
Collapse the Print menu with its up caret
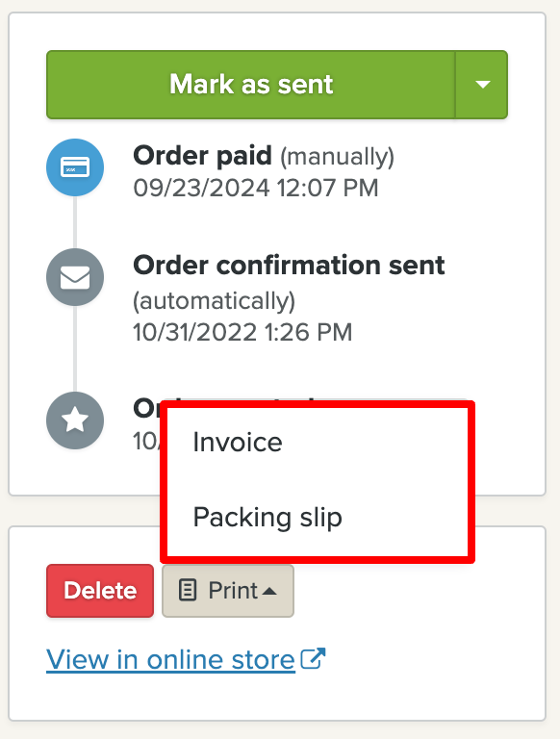click(269, 591)
